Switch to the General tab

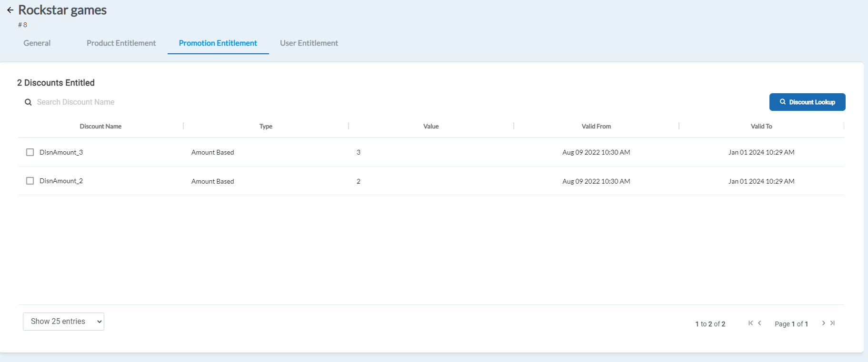[37, 43]
